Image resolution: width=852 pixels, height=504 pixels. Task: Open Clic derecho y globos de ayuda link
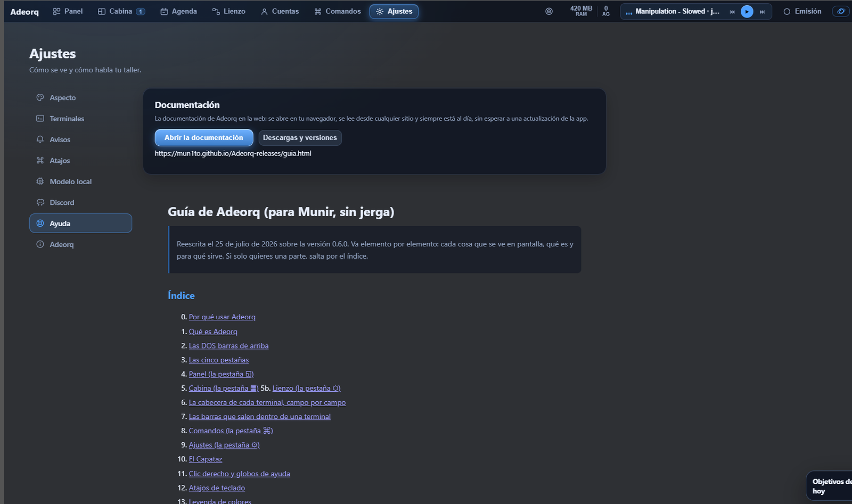pos(240,474)
